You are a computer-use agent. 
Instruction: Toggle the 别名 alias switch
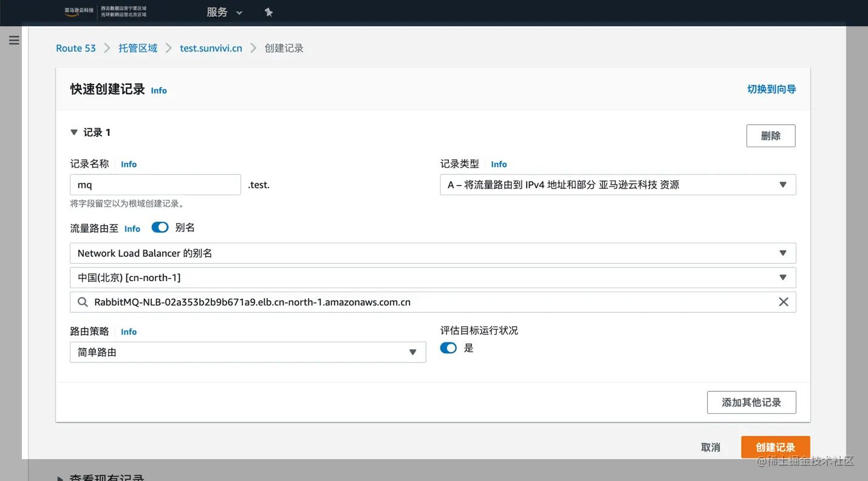point(160,227)
